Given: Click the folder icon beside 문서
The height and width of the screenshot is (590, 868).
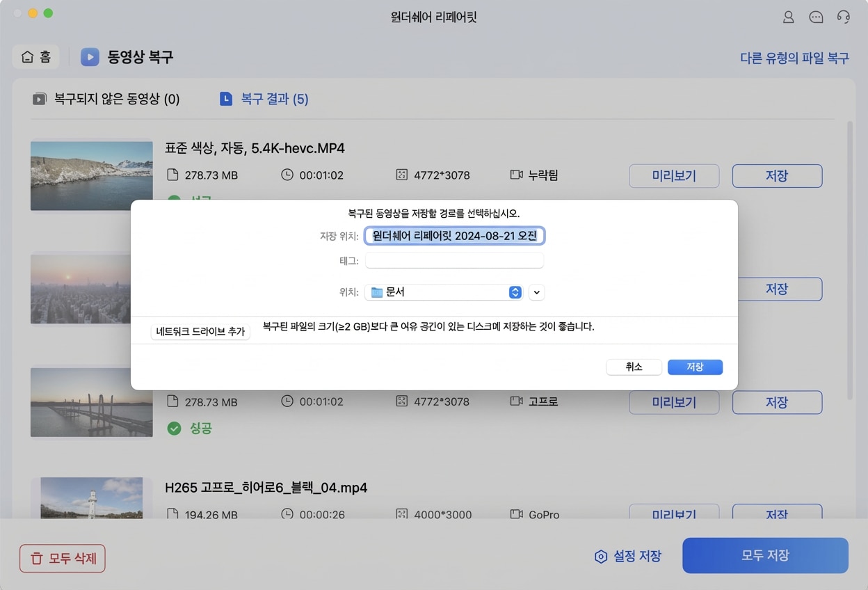Looking at the screenshot, I should (x=376, y=293).
